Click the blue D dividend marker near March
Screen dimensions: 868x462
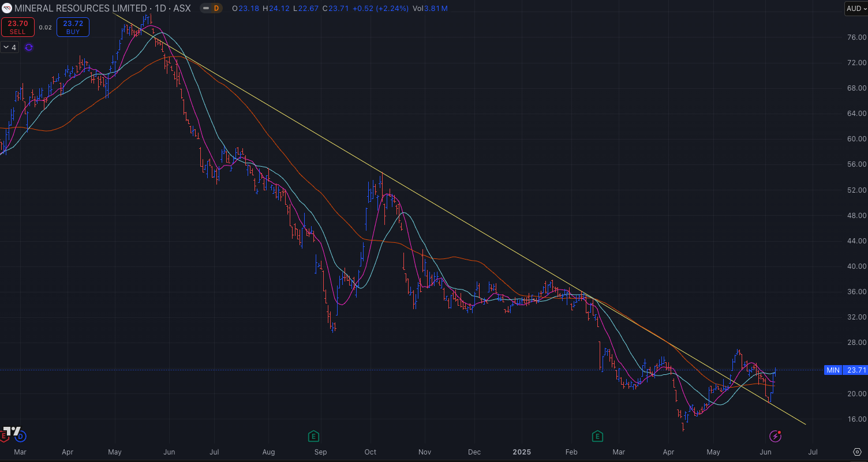pyautogui.click(x=21, y=436)
